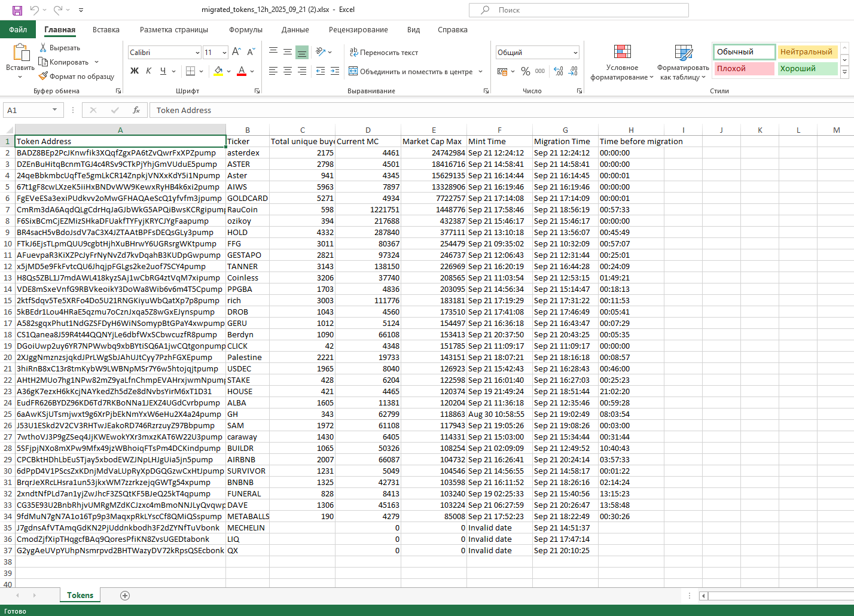Viewport: 854px width, 616px height.
Task: Open the Шрифт group dialog launcher
Action: point(257,91)
